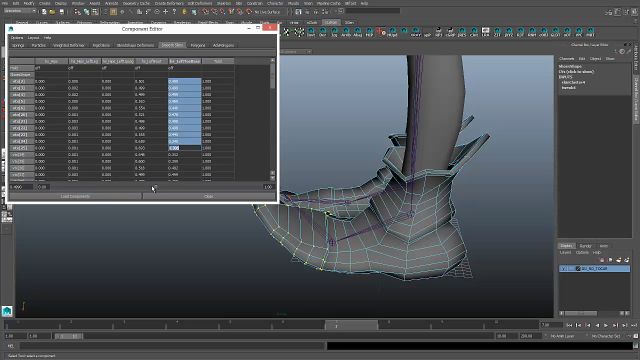The image size is (640, 360).
Task: Click the current frame input field
Action: coord(551,325)
